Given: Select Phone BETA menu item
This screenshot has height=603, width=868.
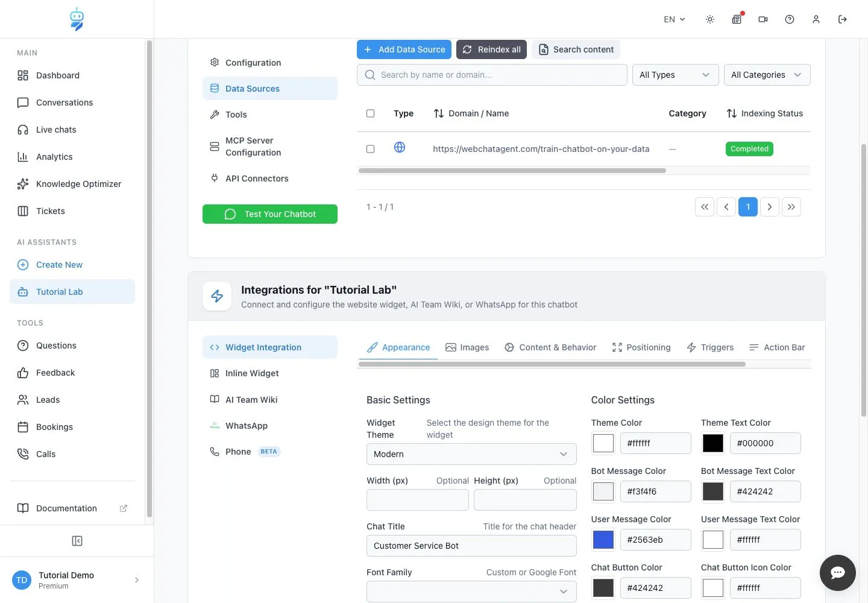Looking at the screenshot, I should 270,452.
